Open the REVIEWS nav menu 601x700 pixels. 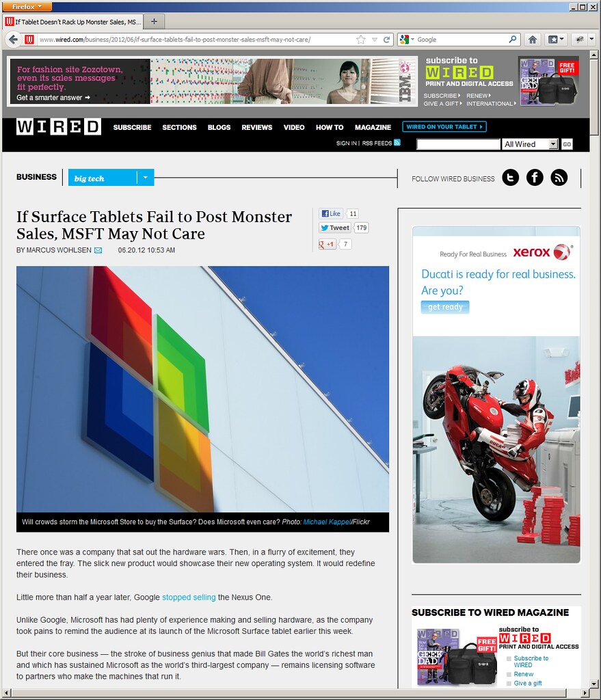257,127
